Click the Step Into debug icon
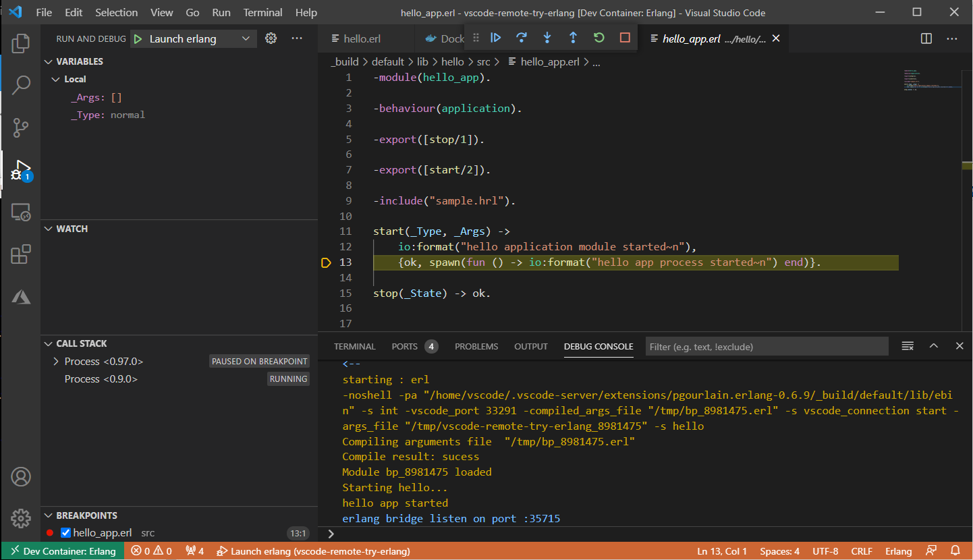The width and height of the screenshot is (973, 560). [547, 38]
